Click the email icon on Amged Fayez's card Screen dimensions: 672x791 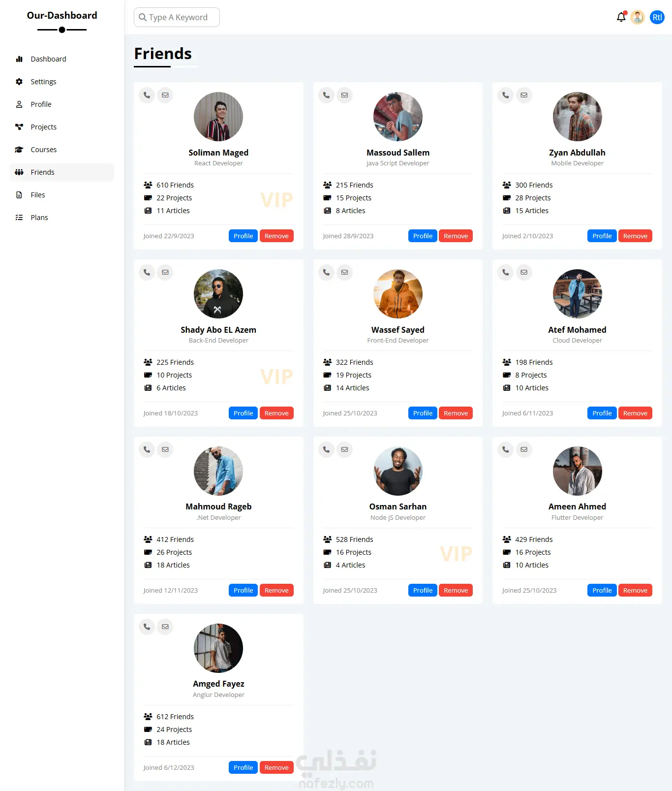(x=165, y=627)
